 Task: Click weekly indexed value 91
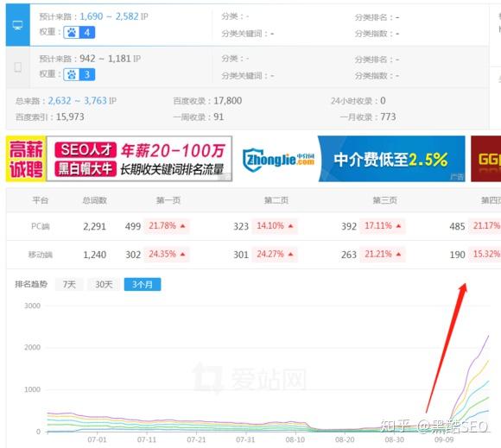tap(219, 117)
